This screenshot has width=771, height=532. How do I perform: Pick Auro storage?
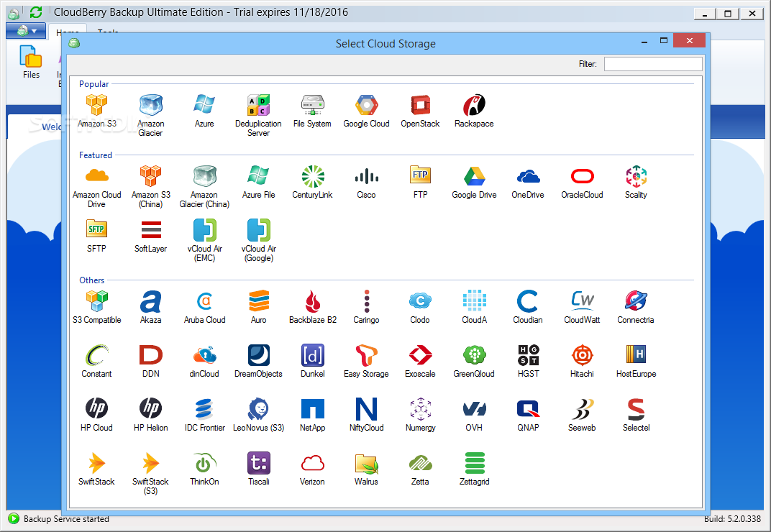259,307
